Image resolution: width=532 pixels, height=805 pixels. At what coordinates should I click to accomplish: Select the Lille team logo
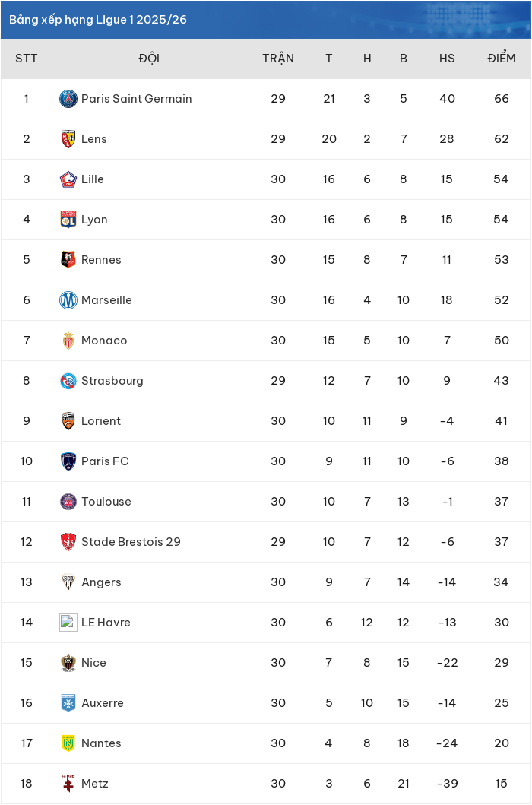68,179
